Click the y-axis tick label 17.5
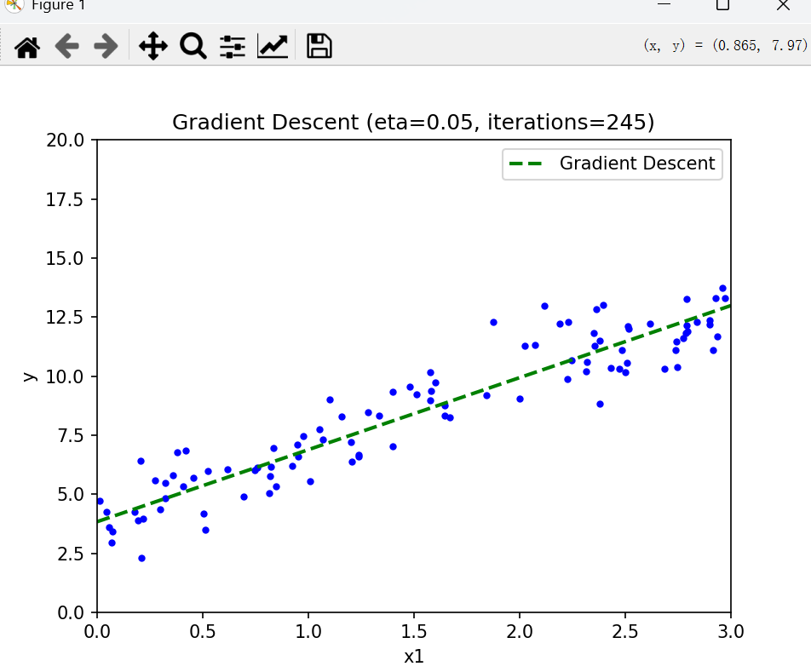 (65, 199)
